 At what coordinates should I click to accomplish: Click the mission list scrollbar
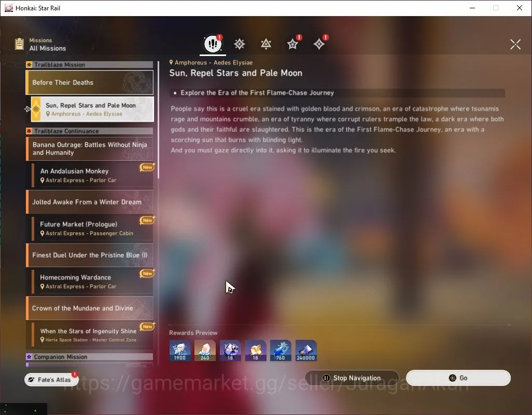click(158, 120)
